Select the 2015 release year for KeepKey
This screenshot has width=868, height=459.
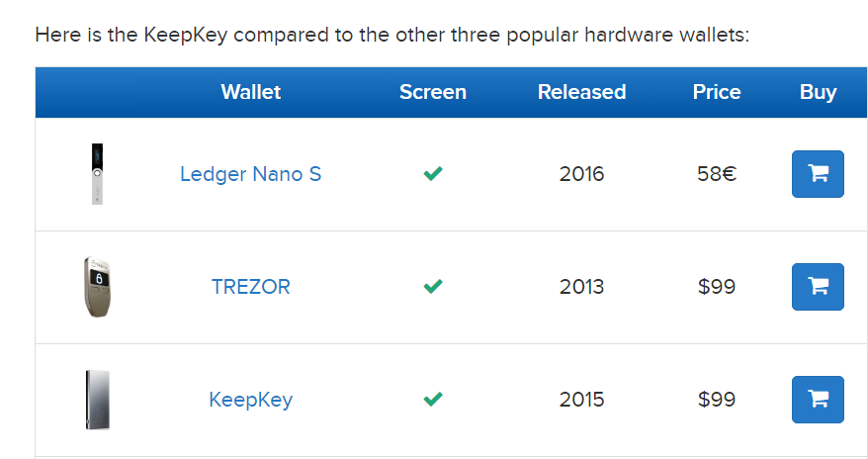pos(581,400)
